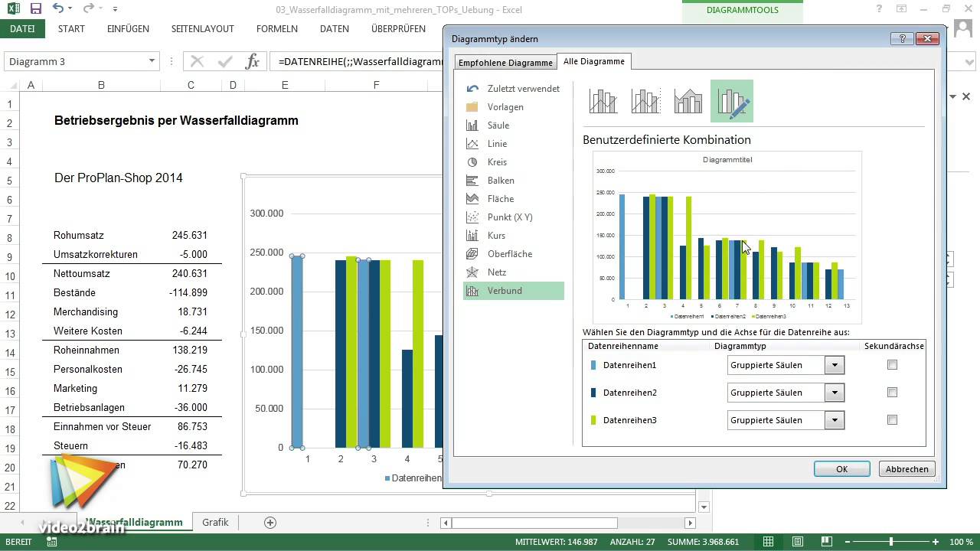
Task: Expand the Name Box dropdown showing Diagramm 3
Action: tap(151, 62)
